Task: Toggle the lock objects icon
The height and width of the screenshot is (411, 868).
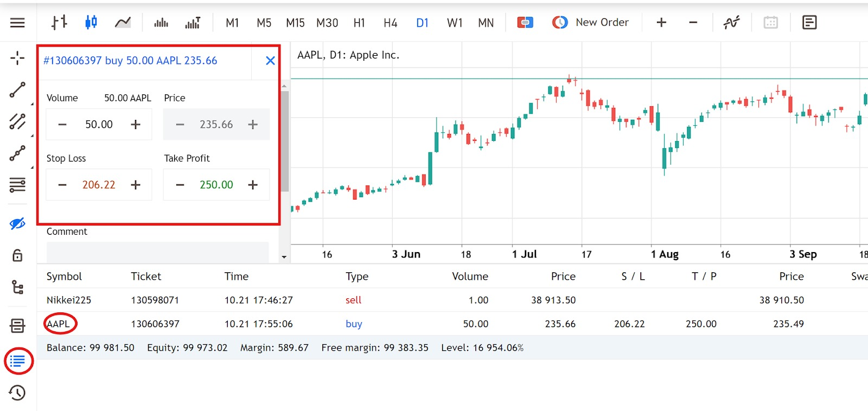Action: point(17,255)
